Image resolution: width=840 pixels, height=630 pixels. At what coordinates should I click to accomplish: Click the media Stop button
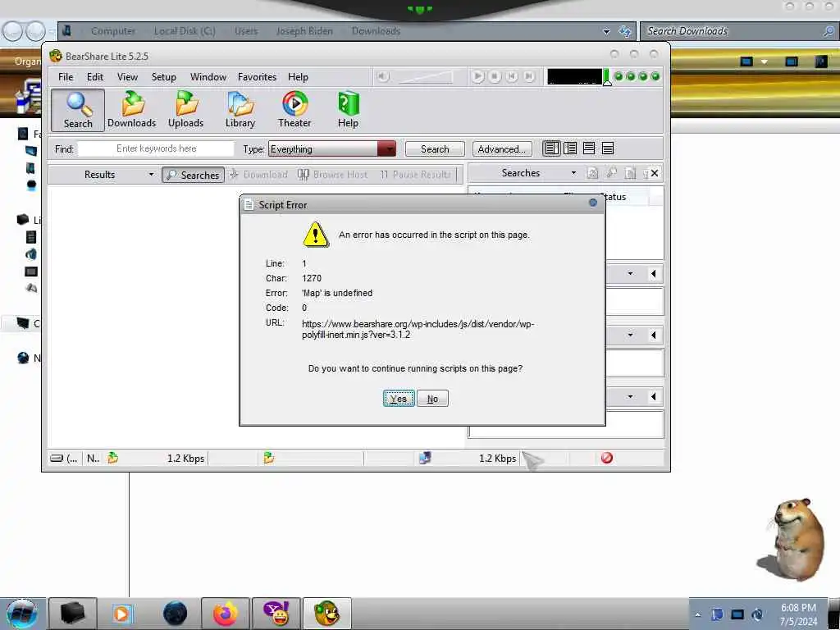pyautogui.click(x=495, y=76)
